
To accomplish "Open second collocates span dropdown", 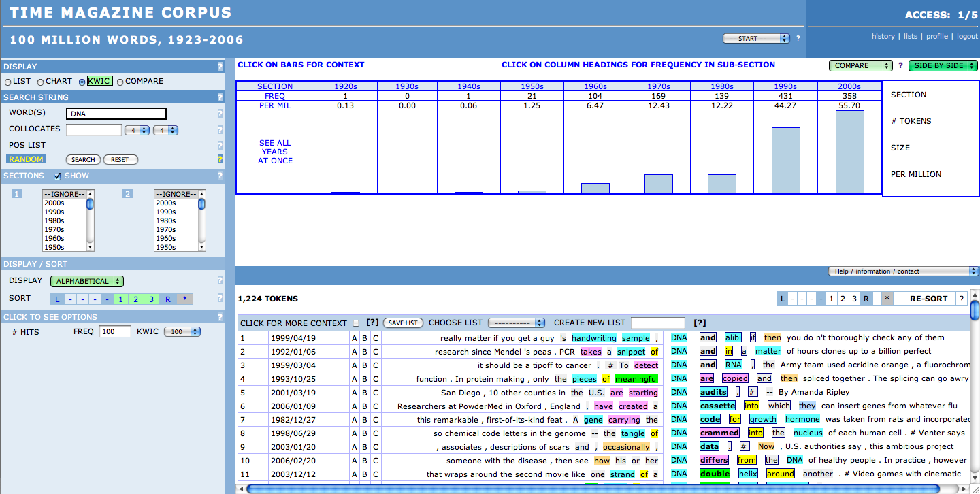I will click(166, 130).
